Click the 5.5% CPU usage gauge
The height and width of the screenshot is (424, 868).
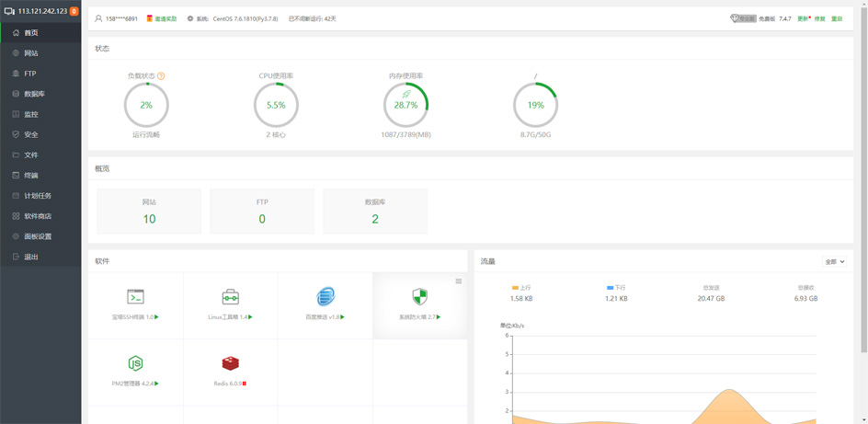click(276, 105)
